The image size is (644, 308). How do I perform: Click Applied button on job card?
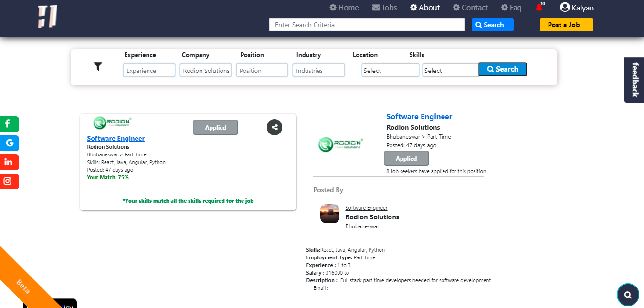215,127
